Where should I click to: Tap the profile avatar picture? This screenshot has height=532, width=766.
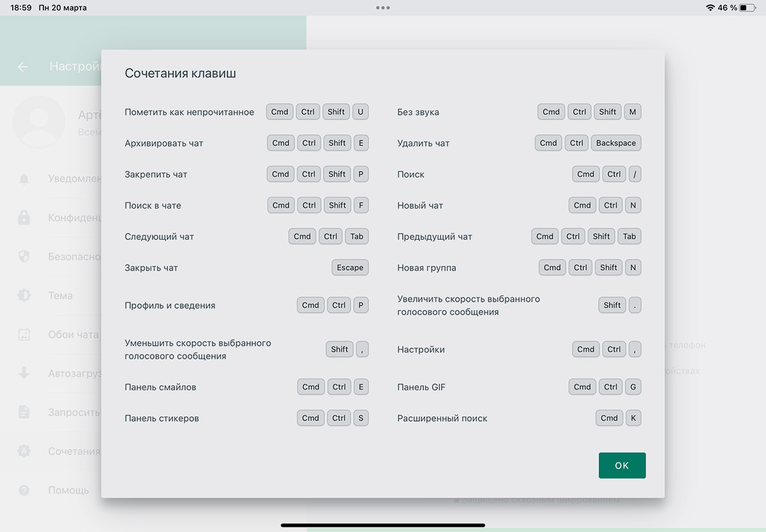click(x=39, y=121)
